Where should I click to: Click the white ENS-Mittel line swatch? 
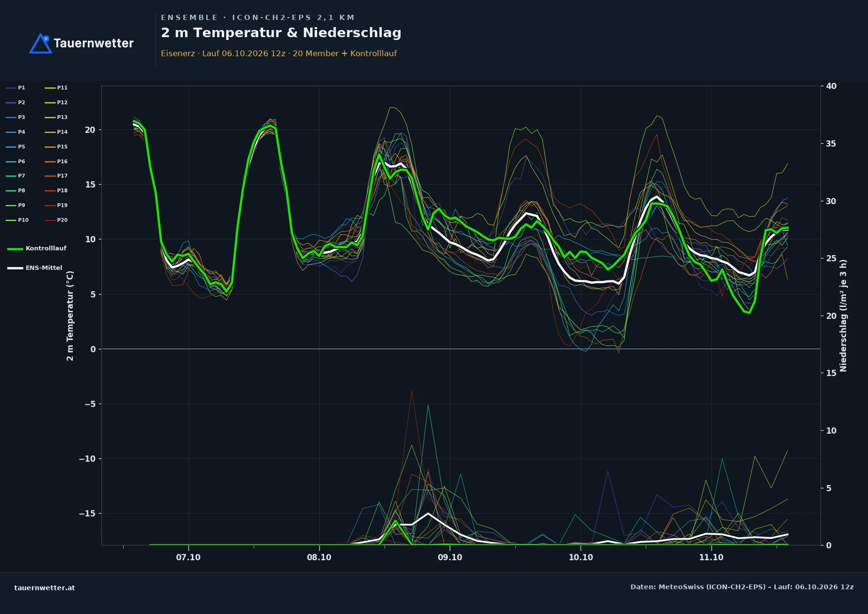point(15,268)
